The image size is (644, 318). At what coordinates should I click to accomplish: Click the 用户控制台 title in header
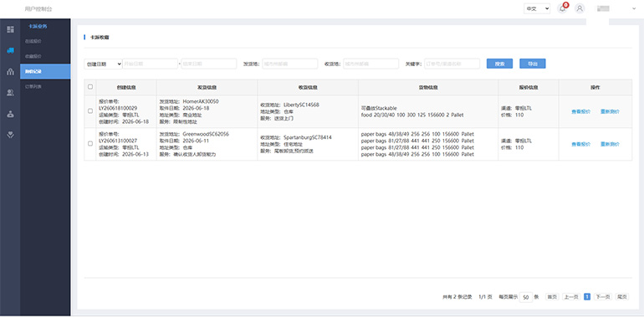[38, 8]
